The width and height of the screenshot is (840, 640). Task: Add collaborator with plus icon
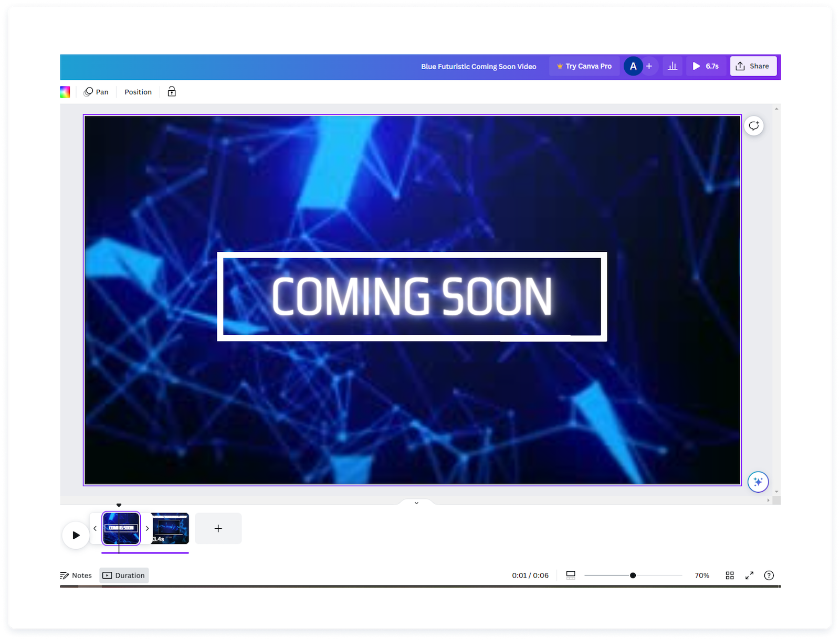click(x=649, y=66)
